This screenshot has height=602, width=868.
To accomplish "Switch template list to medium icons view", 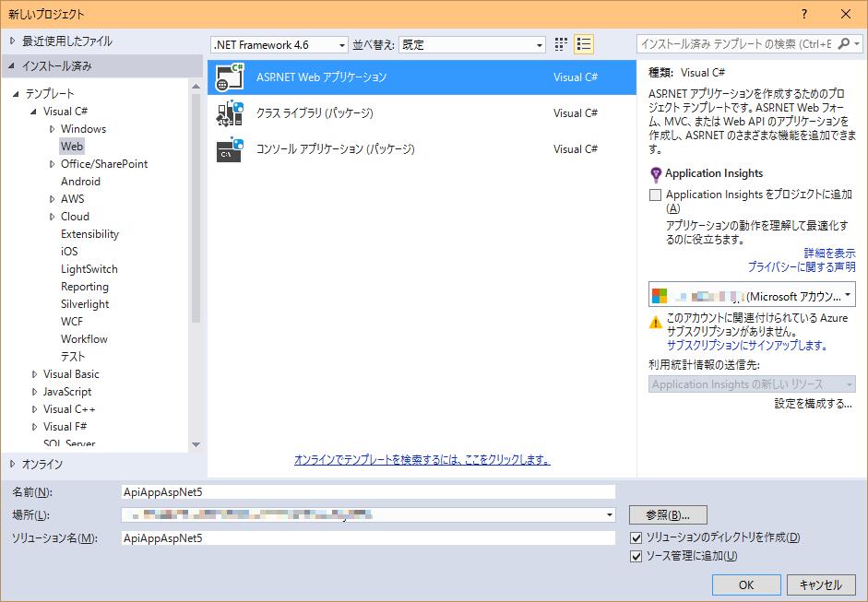I will 560,43.
